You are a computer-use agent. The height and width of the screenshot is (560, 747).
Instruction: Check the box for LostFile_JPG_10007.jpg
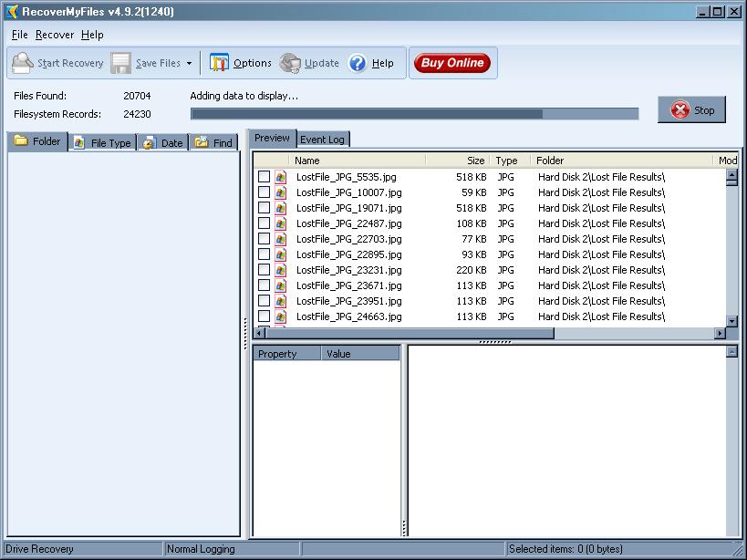point(264,192)
